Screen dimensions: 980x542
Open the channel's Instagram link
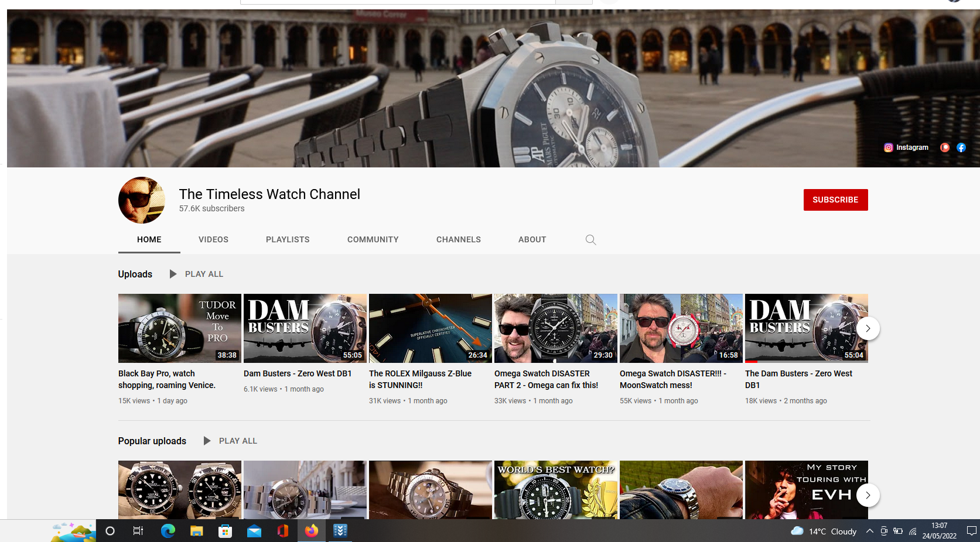click(x=906, y=147)
